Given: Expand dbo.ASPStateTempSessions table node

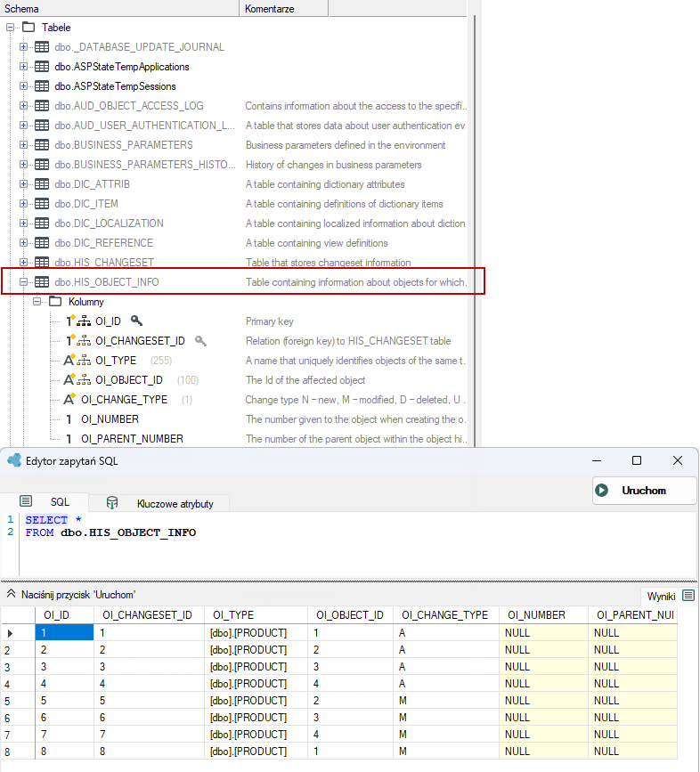Looking at the screenshot, I should click(x=23, y=86).
